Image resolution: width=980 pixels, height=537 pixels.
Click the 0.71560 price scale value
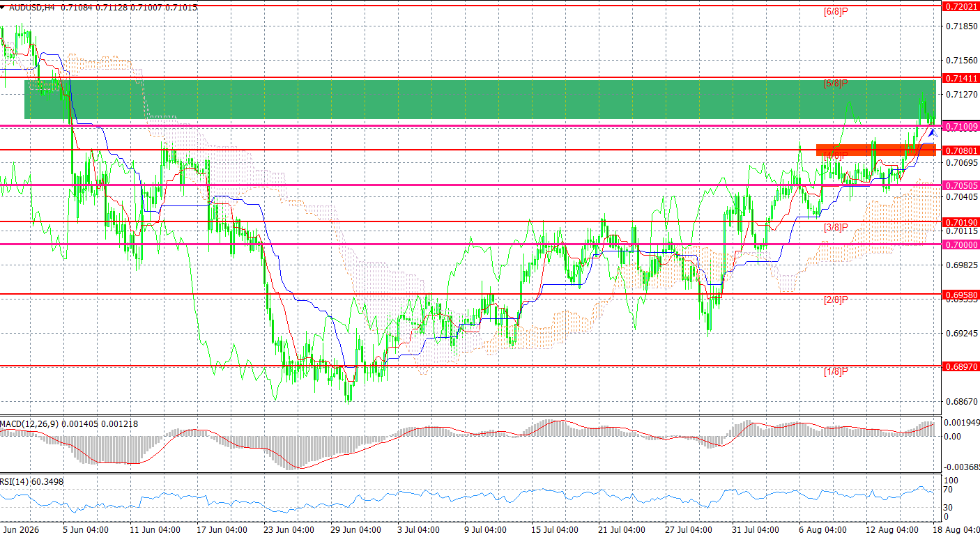(962, 61)
